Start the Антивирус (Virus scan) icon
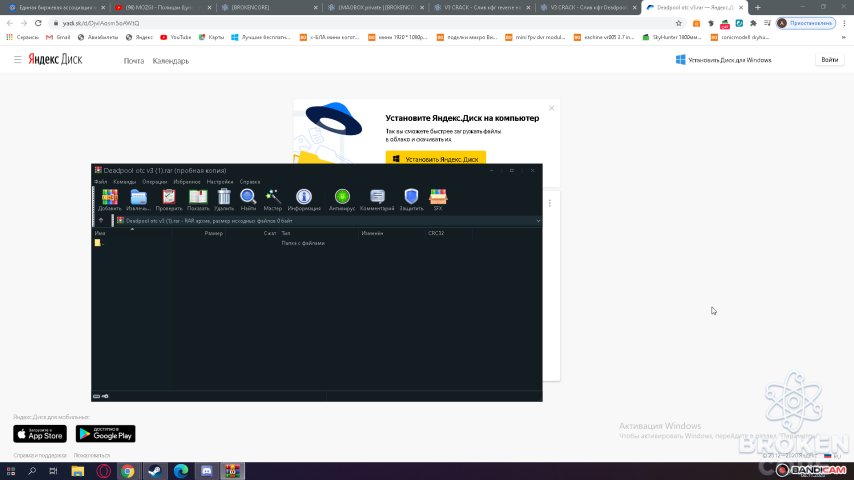The width and height of the screenshot is (854, 480). [x=342, y=199]
